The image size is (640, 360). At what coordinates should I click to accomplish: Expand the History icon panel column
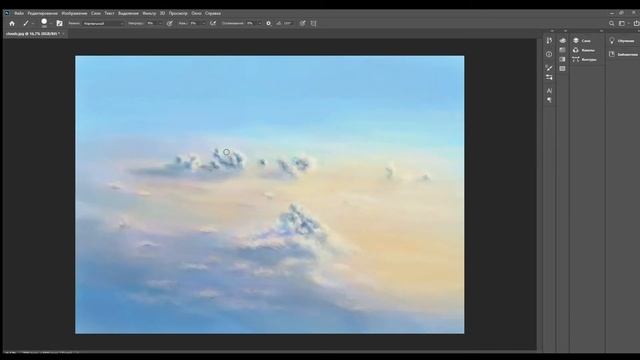(x=552, y=31)
